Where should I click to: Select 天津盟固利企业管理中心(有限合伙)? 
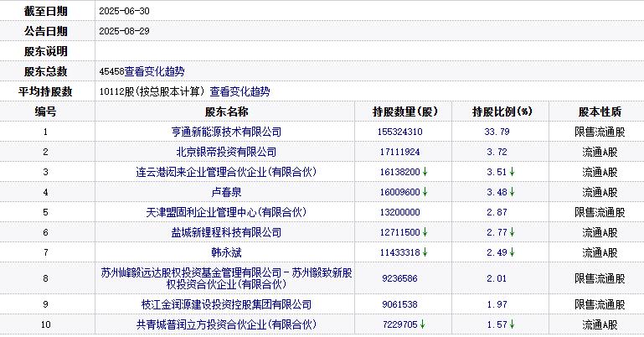(226, 212)
